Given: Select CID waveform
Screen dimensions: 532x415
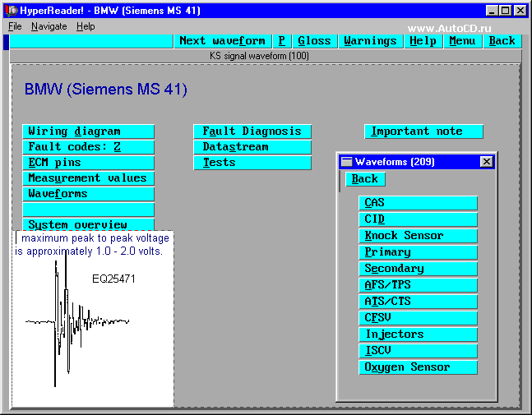Looking at the screenshot, I should point(418,219).
